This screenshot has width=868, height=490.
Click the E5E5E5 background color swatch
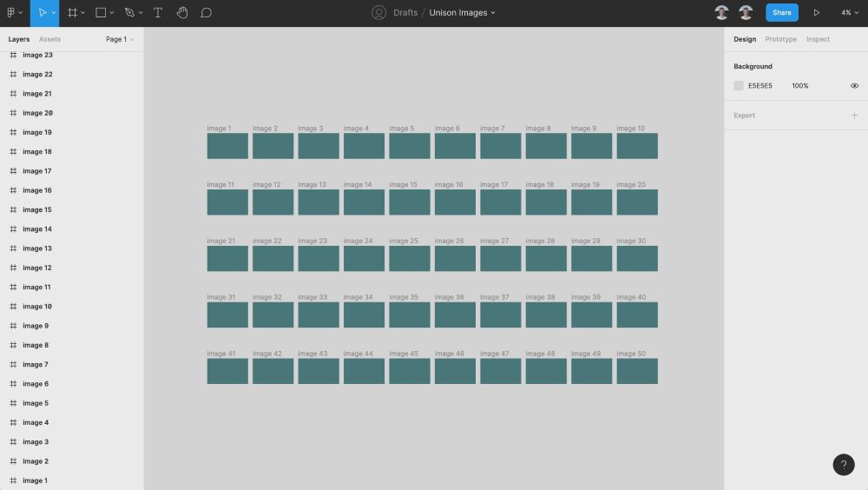point(739,86)
